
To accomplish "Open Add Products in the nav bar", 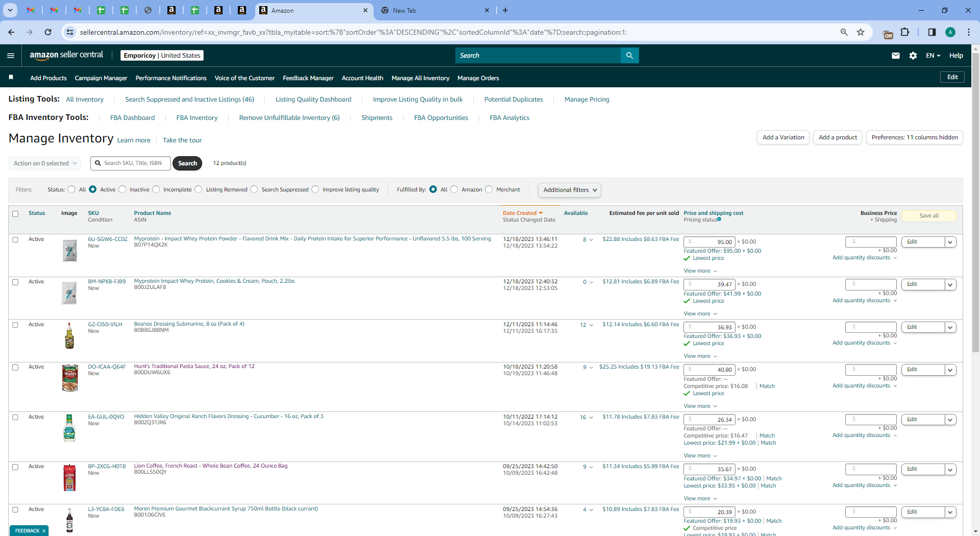I will [48, 78].
